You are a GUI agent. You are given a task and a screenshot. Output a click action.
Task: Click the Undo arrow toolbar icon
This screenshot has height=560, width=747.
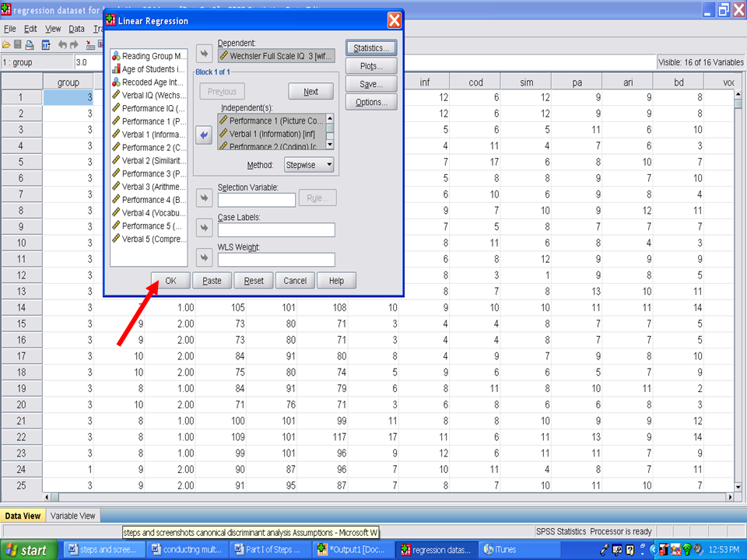tap(62, 45)
